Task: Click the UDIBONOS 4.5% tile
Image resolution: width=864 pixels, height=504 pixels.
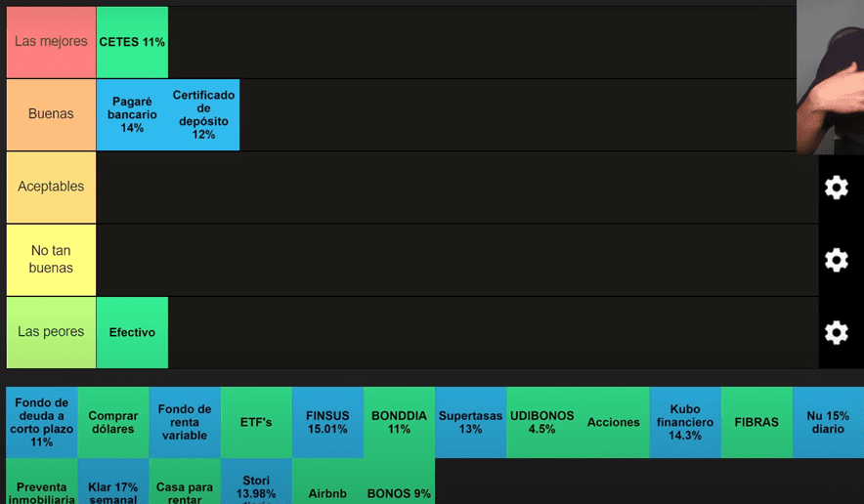Action: (541, 423)
